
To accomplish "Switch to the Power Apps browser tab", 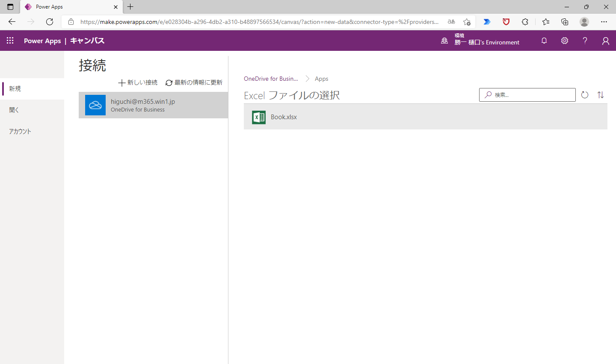I will (71, 7).
